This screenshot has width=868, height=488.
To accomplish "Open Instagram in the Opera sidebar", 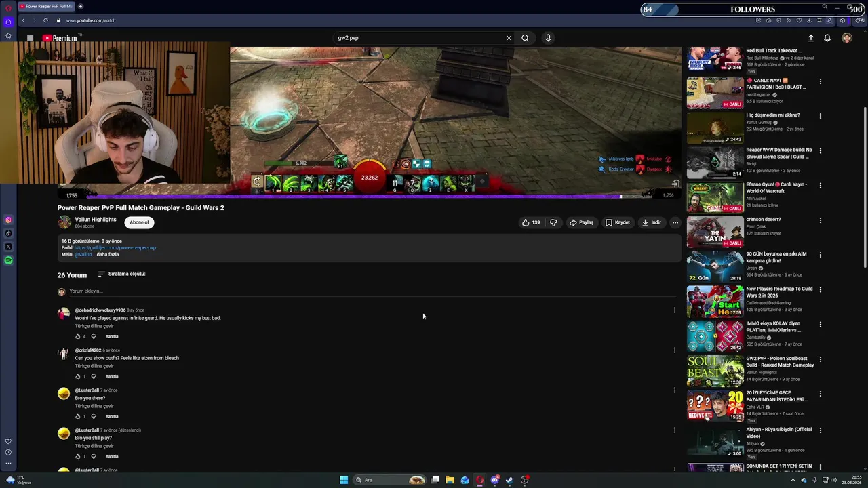I will point(8,220).
